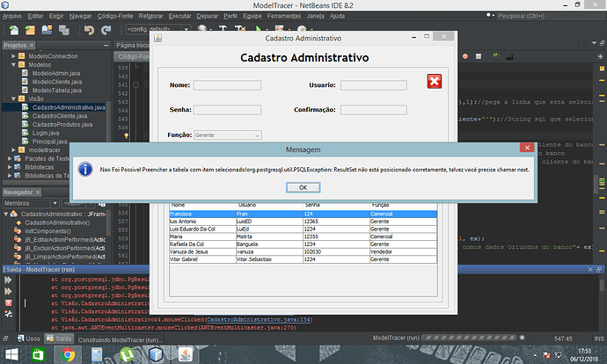This screenshot has width=607, height=364.
Task: Click the red X icon in Cadastro form
Action: click(x=435, y=81)
